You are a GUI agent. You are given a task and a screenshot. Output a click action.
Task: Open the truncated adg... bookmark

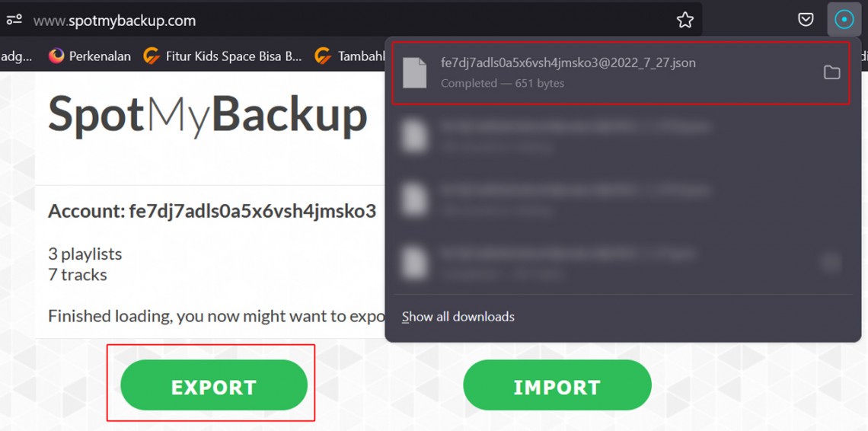(16, 56)
